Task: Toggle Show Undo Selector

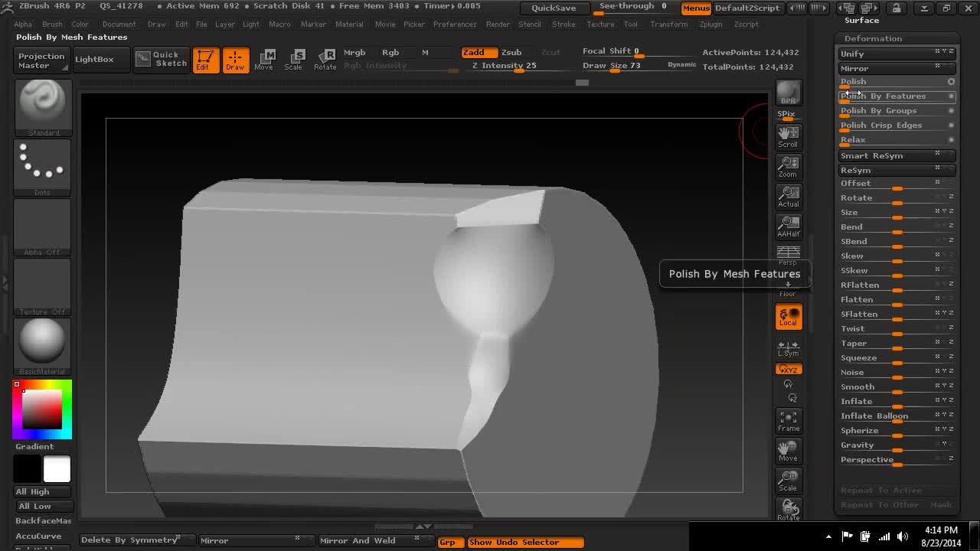Action: [525, 542]
